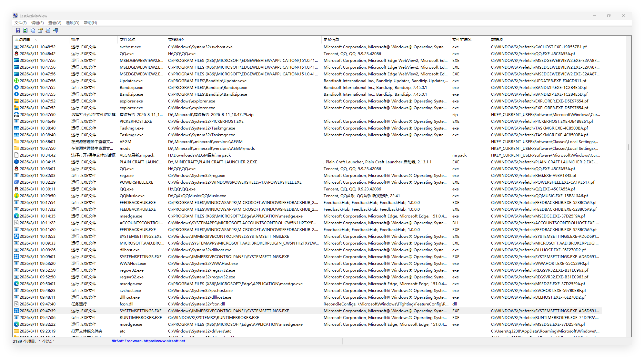
Task: Click the 任务运行 description cell
Action: (x=79, y=304)
